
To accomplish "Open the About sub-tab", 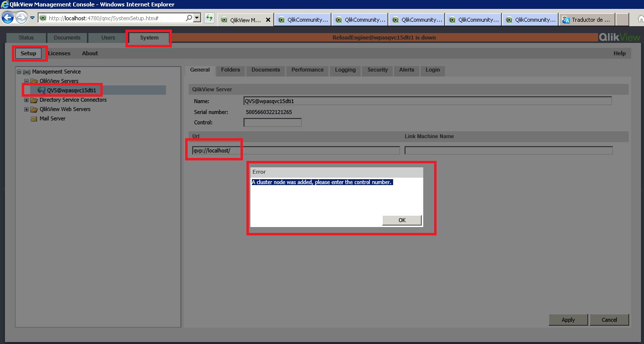I will [x=90, y=53].
